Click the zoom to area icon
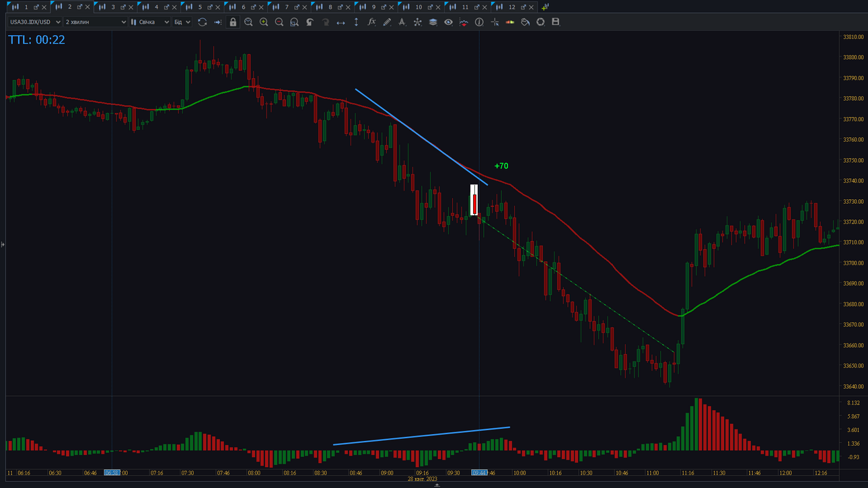This screenshot has height=488, width=868. click(294, 22)
